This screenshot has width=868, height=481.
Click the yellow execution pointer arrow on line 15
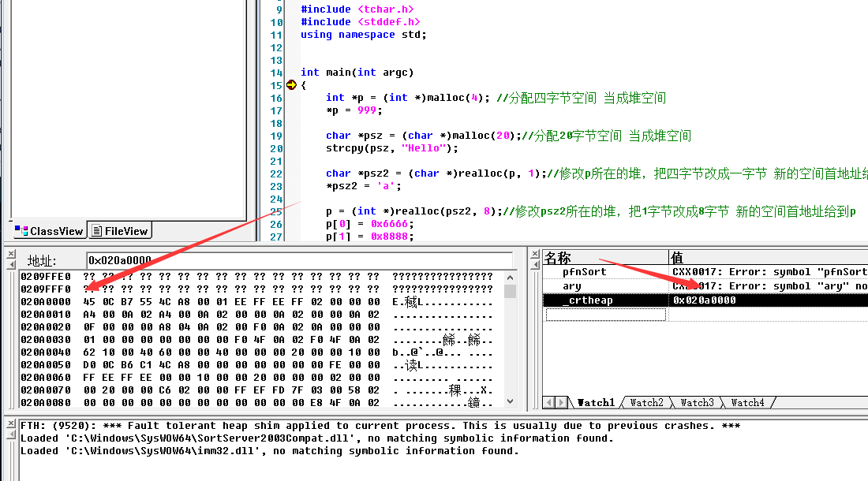point(294,84)
